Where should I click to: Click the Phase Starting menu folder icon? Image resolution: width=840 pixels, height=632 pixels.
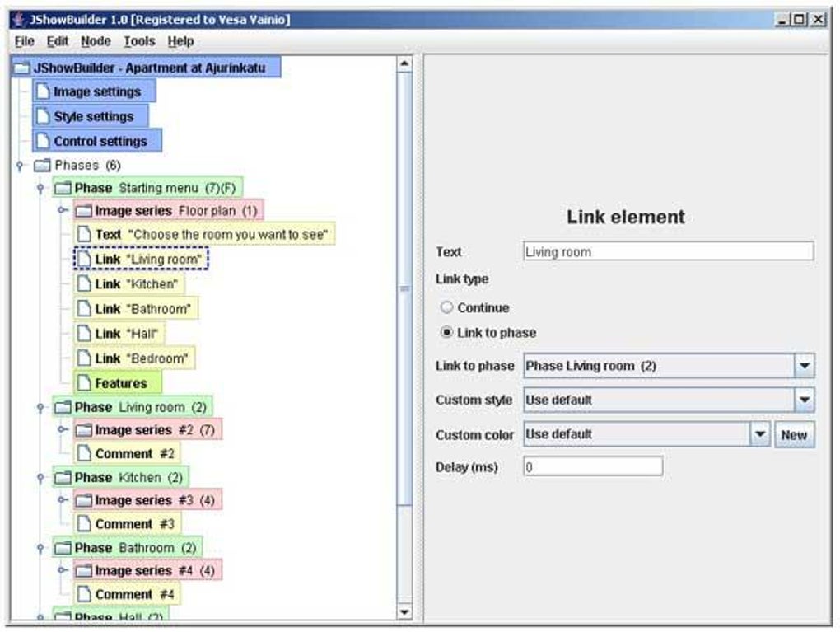pyautogui.click(x=63, y=188)
